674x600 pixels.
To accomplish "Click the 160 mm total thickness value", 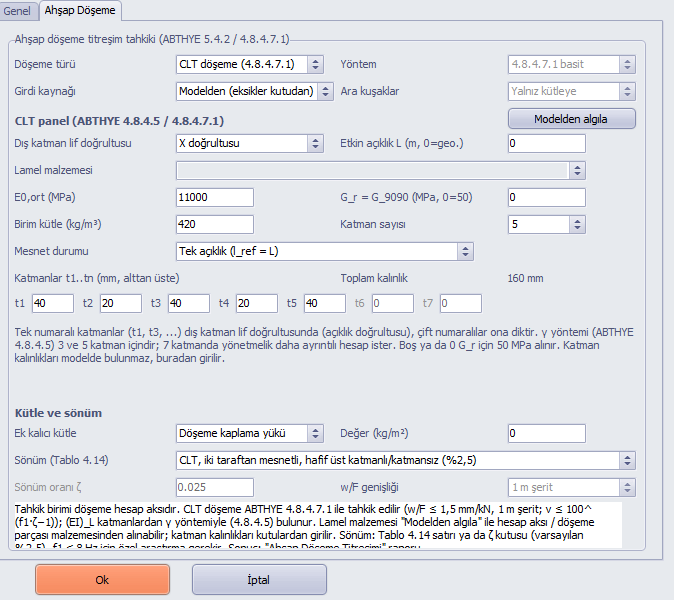I will pos(525,279).
